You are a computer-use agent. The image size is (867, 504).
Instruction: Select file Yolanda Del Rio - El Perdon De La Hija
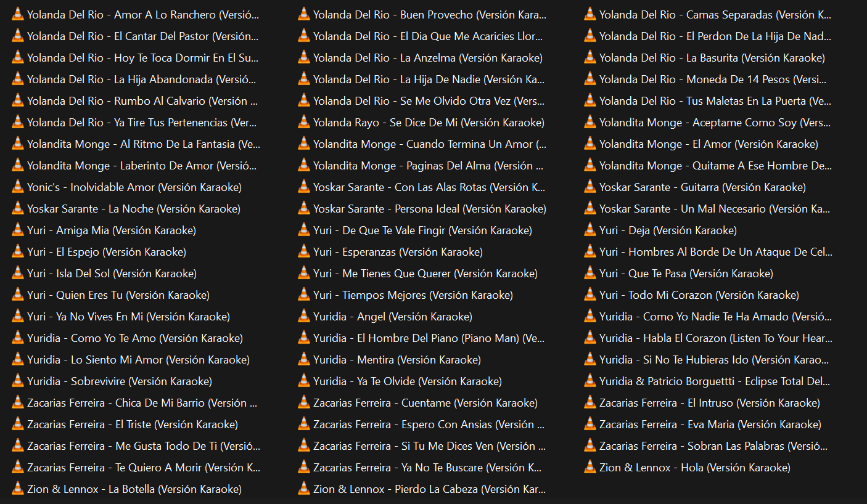[x=708, y=36]
